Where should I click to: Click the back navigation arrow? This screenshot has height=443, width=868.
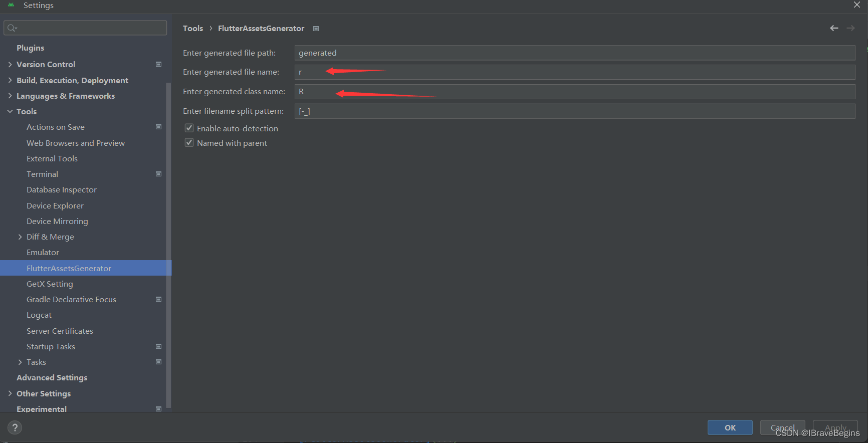(834, 28)
